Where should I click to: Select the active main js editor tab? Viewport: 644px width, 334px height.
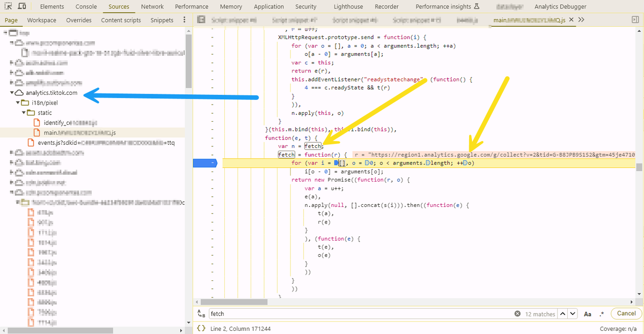(x=528, y=20)
